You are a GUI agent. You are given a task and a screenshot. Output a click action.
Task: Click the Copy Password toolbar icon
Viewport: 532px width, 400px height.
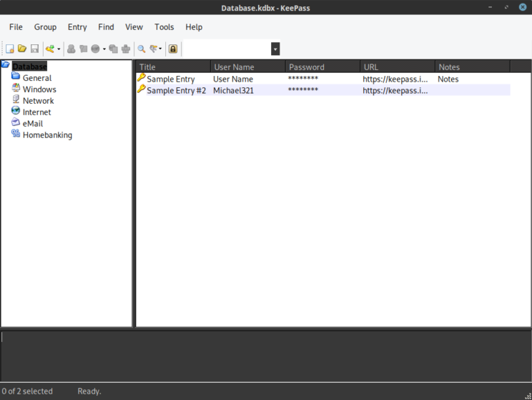(x=83, y=49)
